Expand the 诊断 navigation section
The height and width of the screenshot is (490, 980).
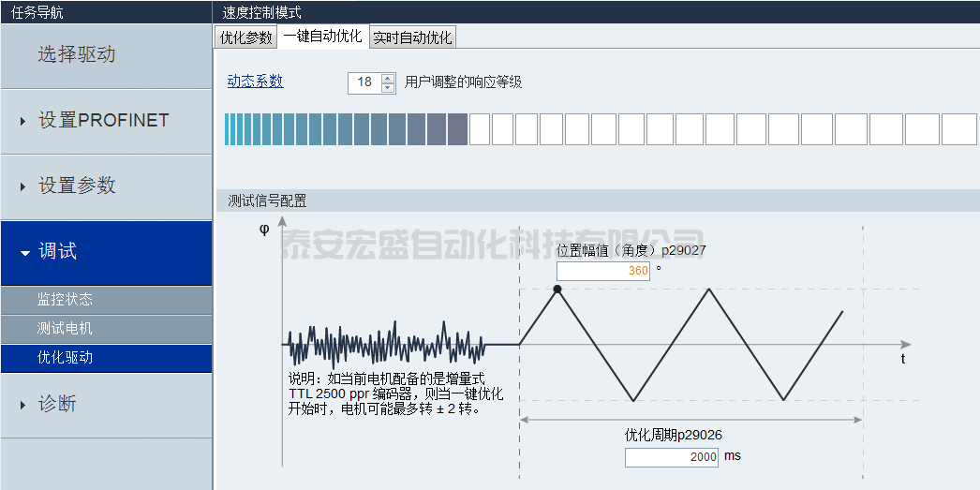[x=105, y=405]
